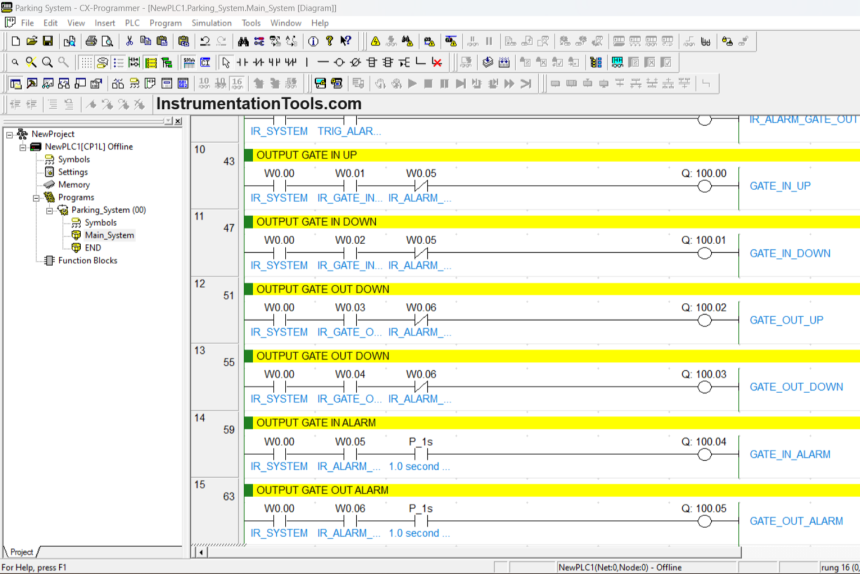The image size is (860, 574).
Task: Undo the last action via toolbar
Action: tap(205, 41)
